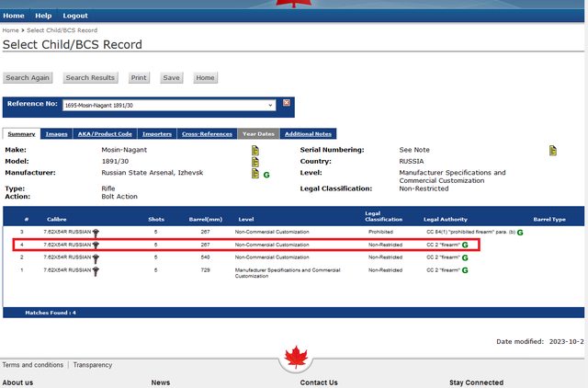The width and height of the screenshot is (588, 388).
Task: Click green G icon for row 2 legal authority
Action: [465, 257]
